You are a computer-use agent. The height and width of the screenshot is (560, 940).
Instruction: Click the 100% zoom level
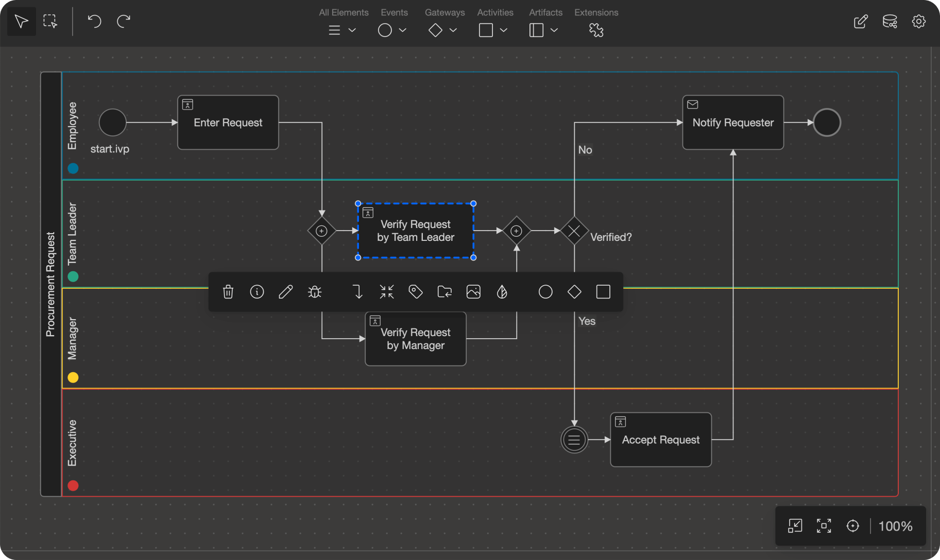pos(895,526)
